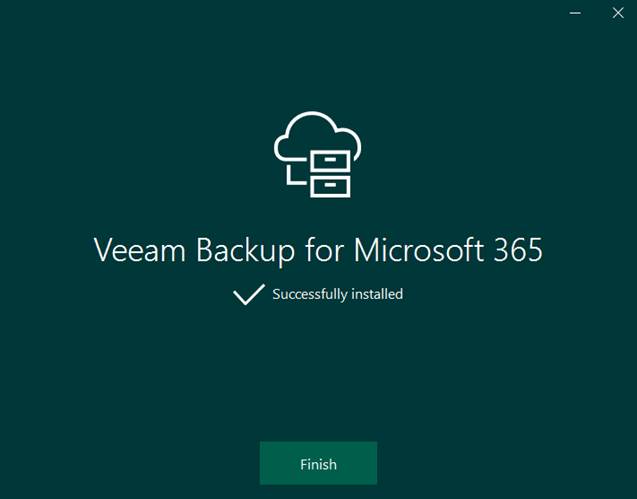Click the Veeam Backup for Microsoft 365 title

pyautogui.click(x=318, y=250)
